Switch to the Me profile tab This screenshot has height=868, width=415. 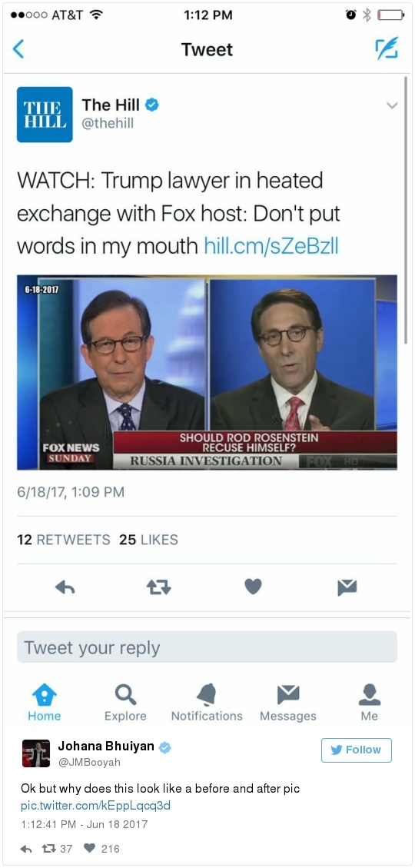pyautogui.click(x=369, y=703)
